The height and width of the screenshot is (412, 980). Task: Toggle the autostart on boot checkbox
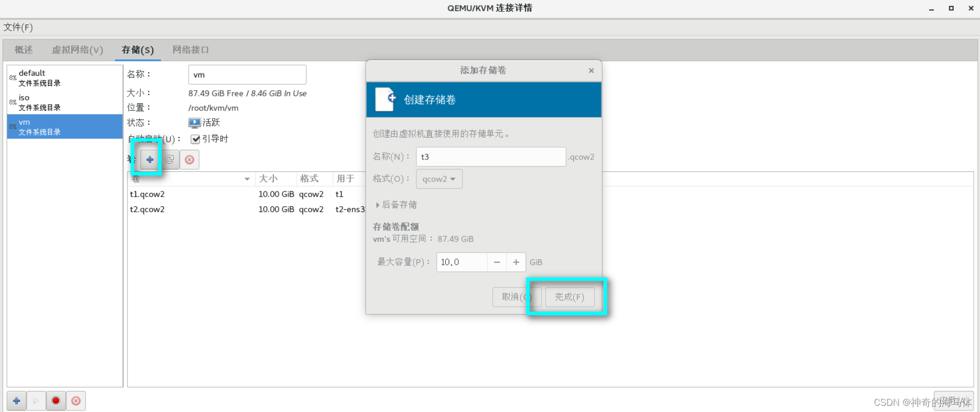pyautogui.click(x=195, y=139)
